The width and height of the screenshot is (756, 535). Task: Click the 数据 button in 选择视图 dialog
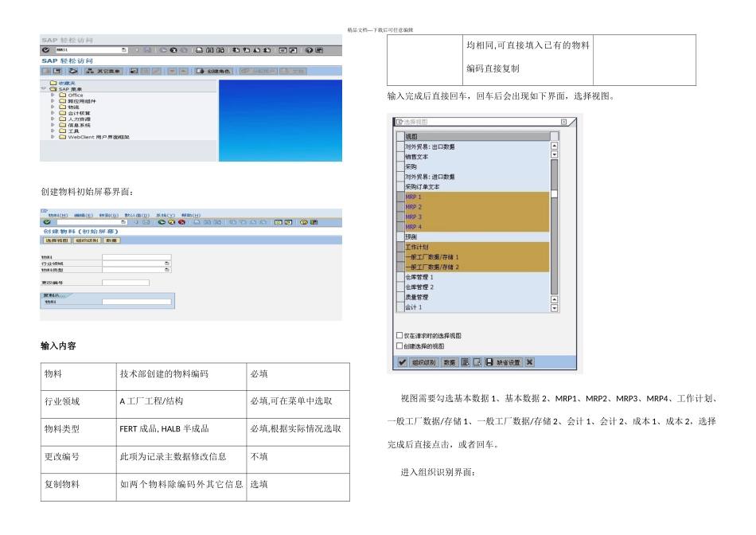pyautogui.click(x=450, y=362)
